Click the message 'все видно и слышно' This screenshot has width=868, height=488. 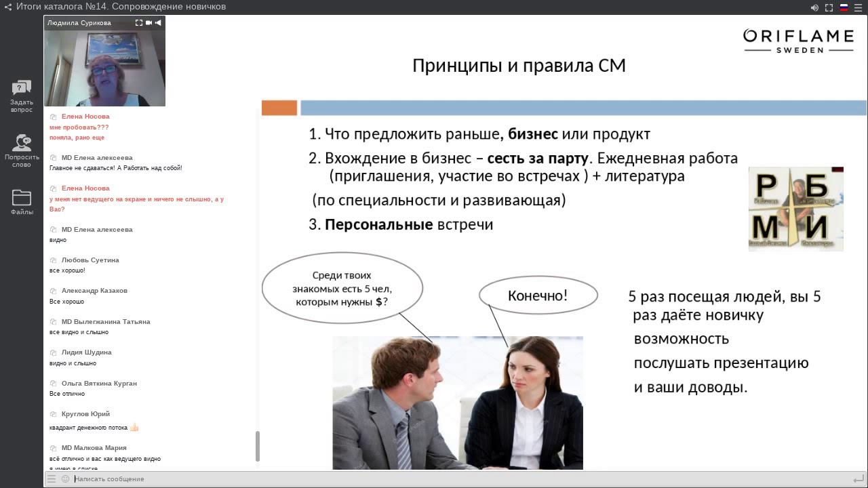pyautogui.click(x=79, y=332)
